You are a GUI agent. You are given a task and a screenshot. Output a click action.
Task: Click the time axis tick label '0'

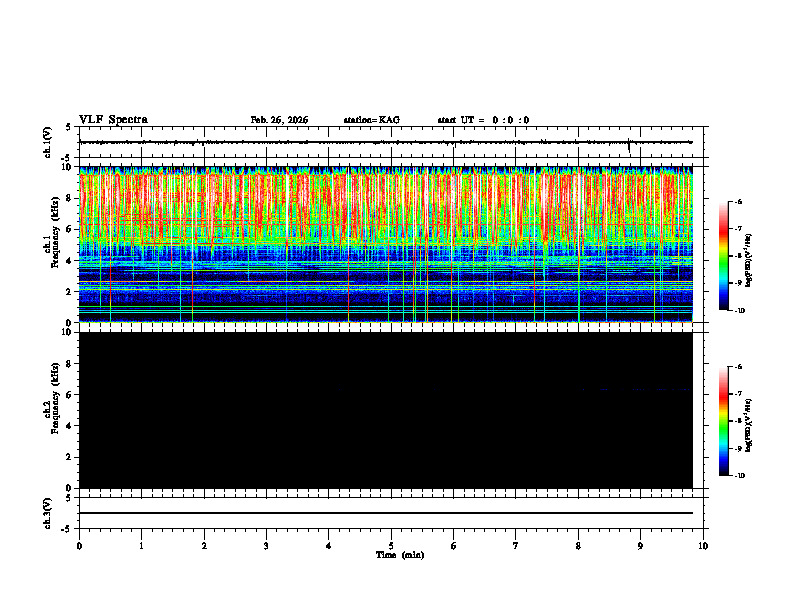click(79, 546)
